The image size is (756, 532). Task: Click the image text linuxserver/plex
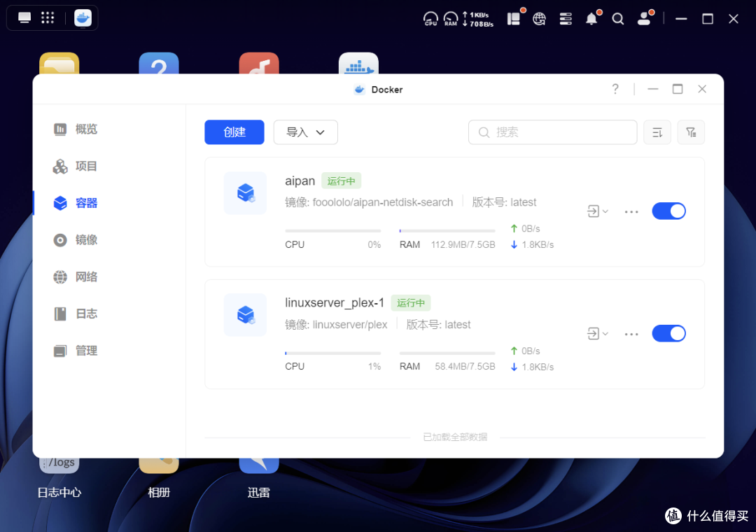(350, 325)
